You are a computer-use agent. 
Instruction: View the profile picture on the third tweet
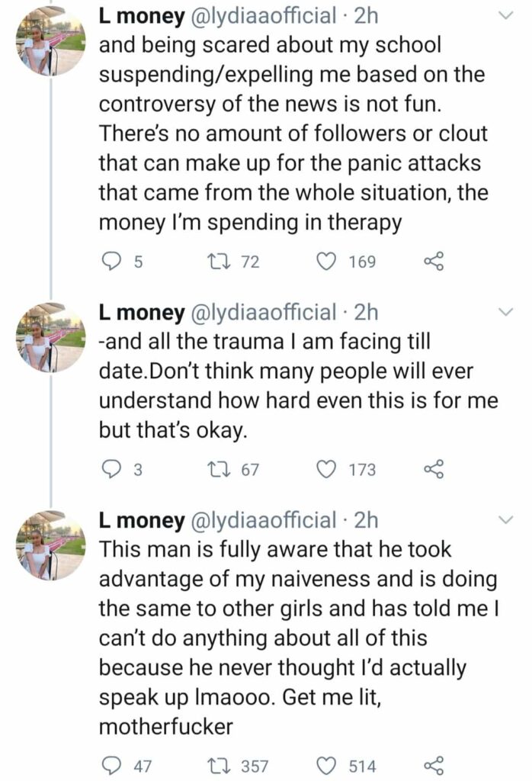point(50,545)
